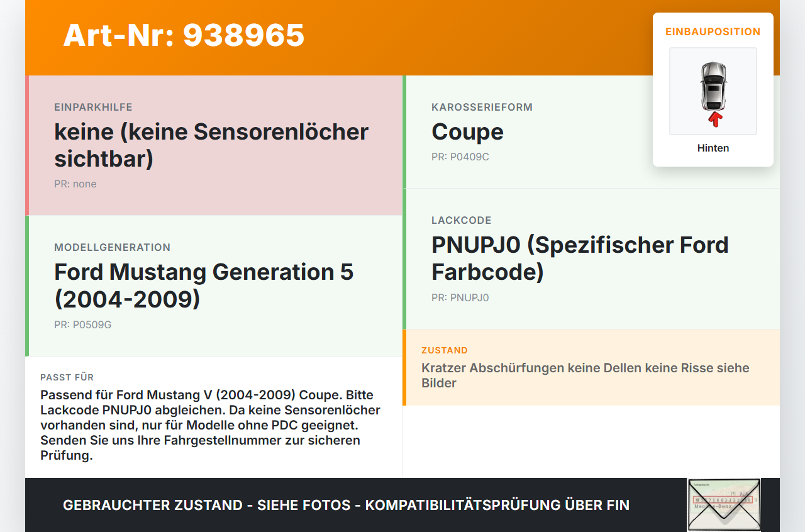Select the Zustand condition description
This screenshot has width=805, height=532.
click(586, 375)
